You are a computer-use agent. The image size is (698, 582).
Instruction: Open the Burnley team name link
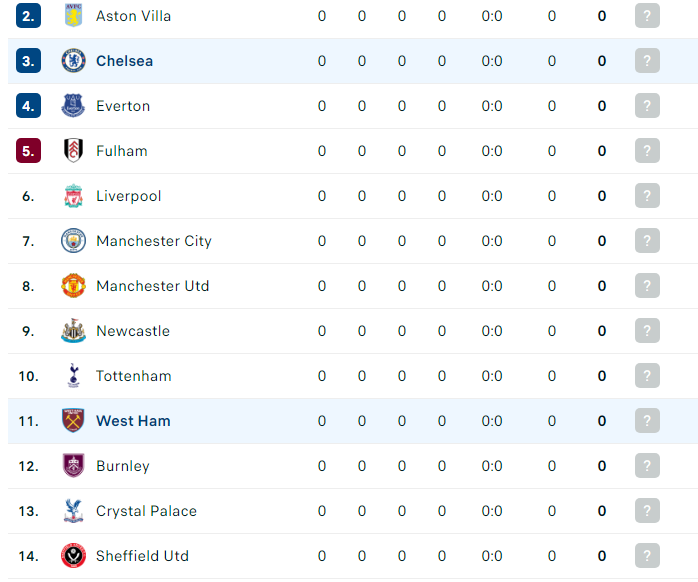click(x=123, y=466)
